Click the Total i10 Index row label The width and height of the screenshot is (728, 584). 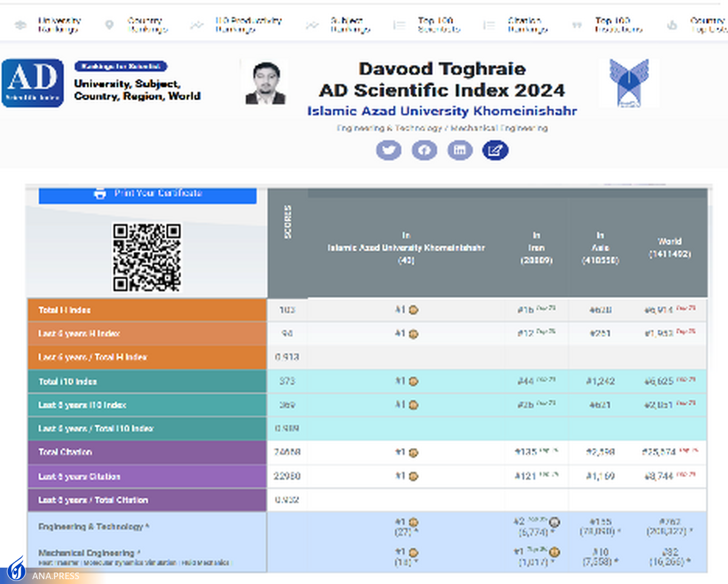pos(68,382)
